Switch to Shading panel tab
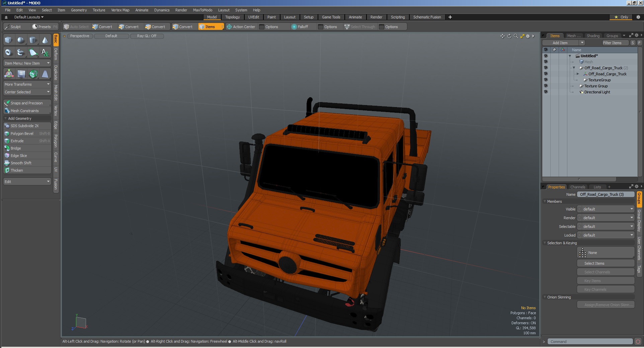Screen dimensions: 644x348 coord(593,36)
